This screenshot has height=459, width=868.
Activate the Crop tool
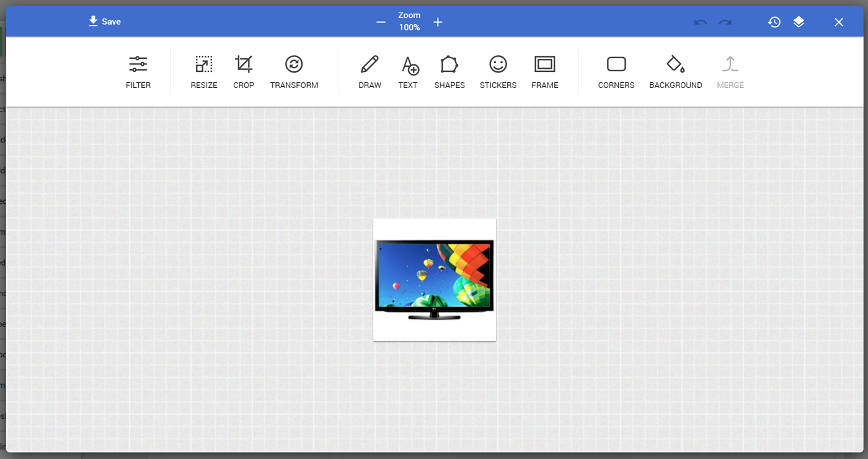[x=244, y=72]
